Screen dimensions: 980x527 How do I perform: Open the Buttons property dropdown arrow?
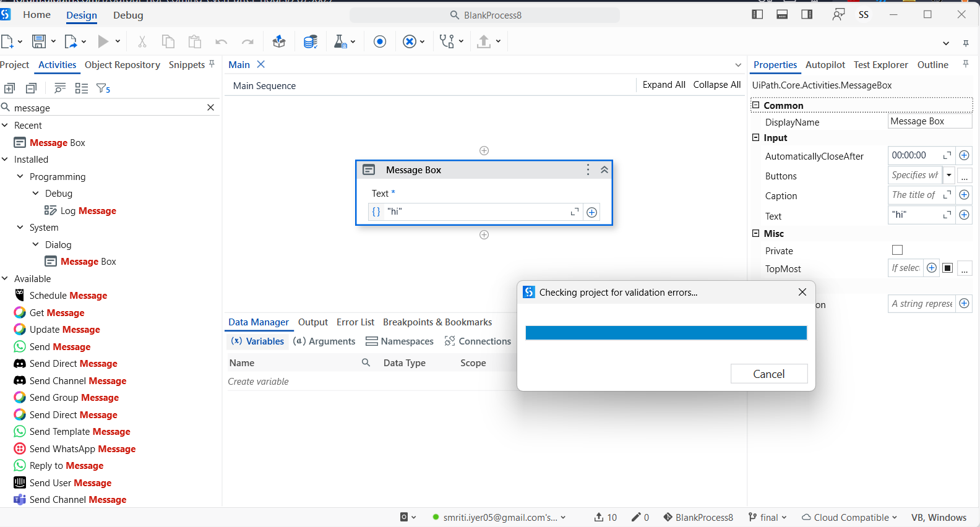click(949, 175)
